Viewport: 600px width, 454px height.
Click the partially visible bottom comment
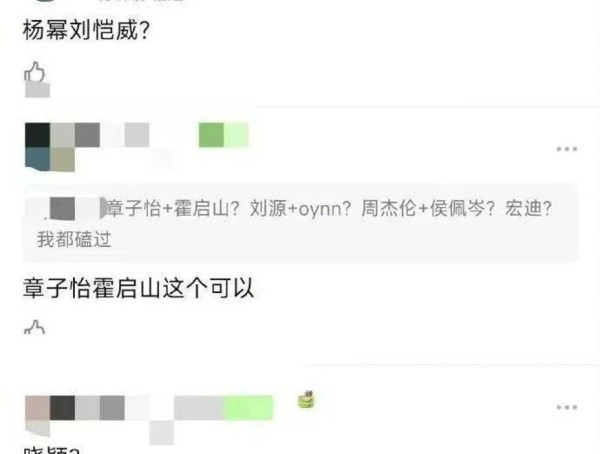click(x=52, y=450)
